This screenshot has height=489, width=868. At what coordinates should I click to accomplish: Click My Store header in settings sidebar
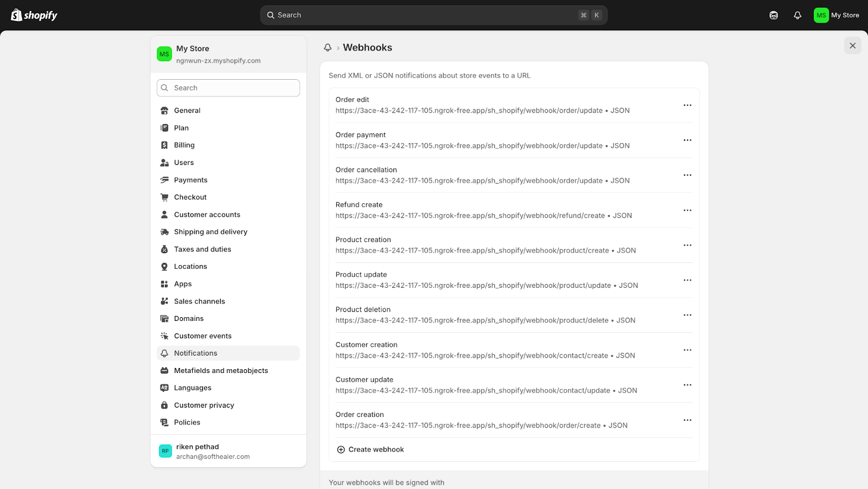[228, 54]
